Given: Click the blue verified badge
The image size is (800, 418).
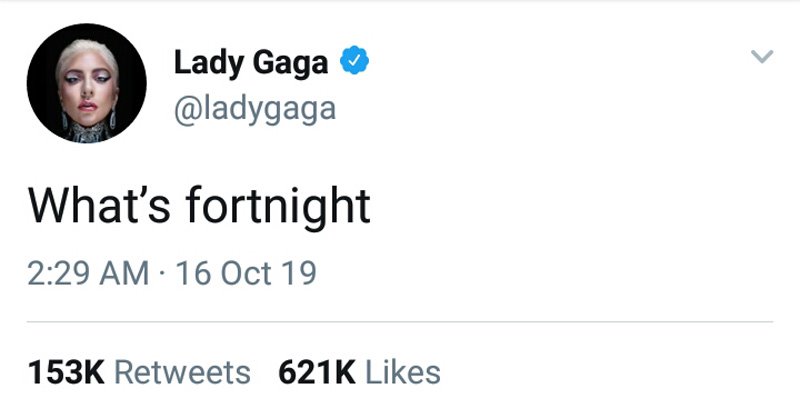Looking at the screenshot, I should (354, 63).
